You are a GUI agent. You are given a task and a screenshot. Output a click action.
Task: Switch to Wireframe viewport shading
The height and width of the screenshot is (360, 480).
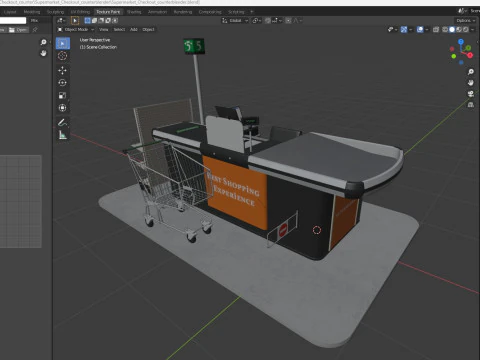click(445, 30)
